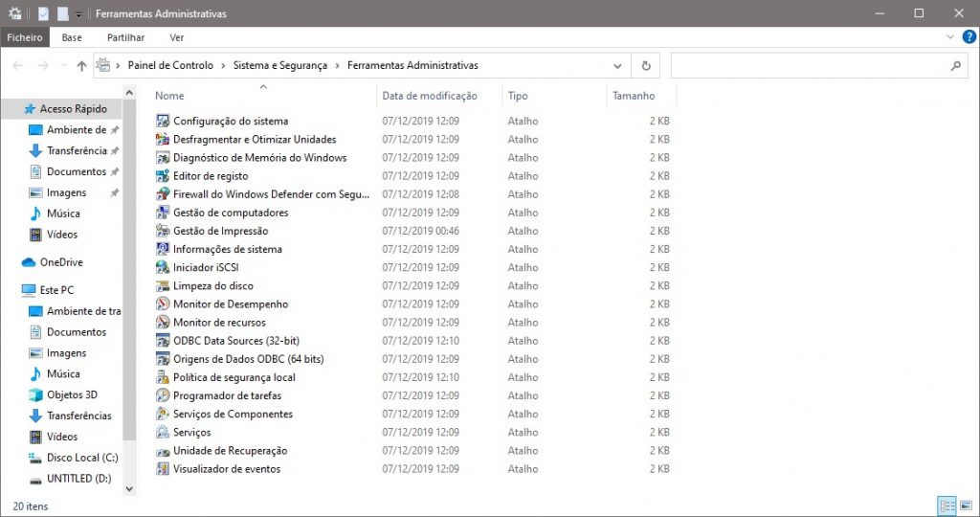980x517 pixels.
Task: Click Painel de Controlo in the breadcrumb
Action: point(170,65)
